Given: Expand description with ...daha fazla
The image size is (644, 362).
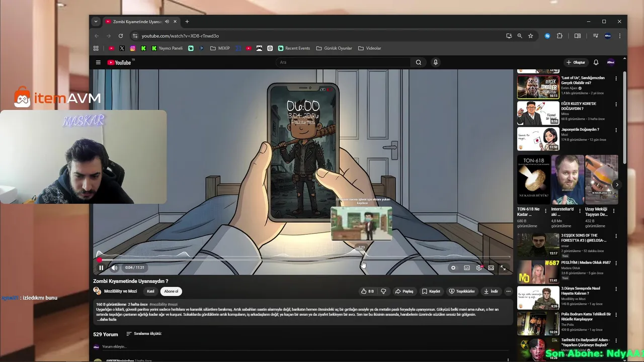Looking at the screenshot, I should click(106, 319).
